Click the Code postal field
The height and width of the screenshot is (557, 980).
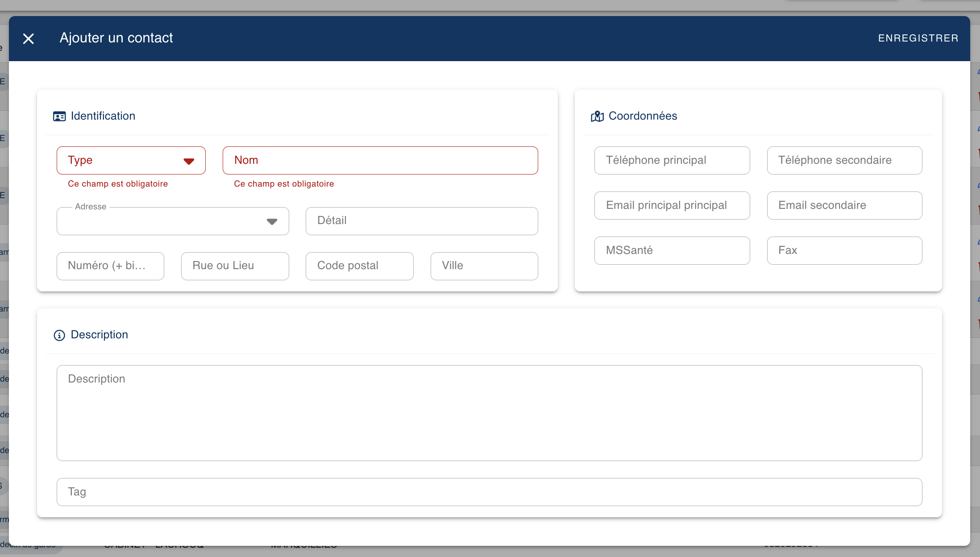coord(359,266)
